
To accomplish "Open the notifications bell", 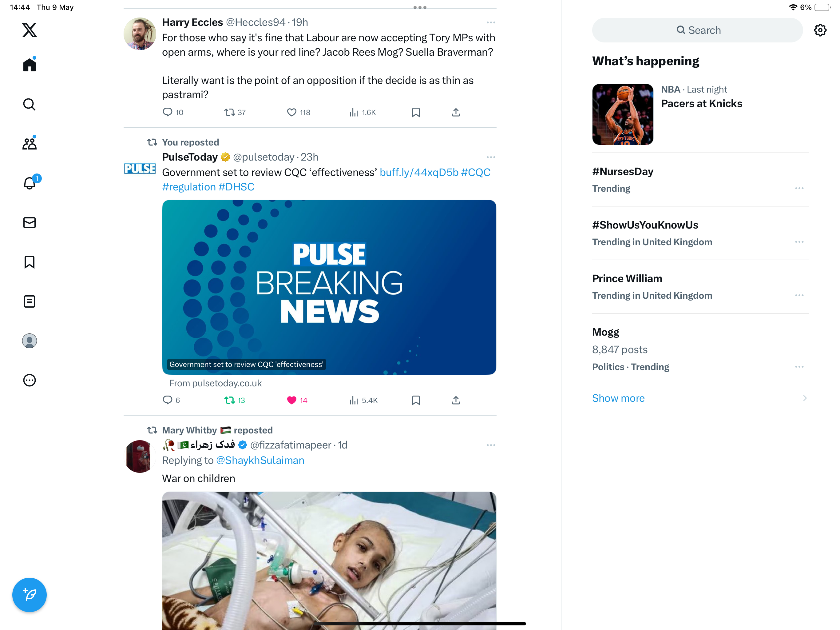I will 30,183.
